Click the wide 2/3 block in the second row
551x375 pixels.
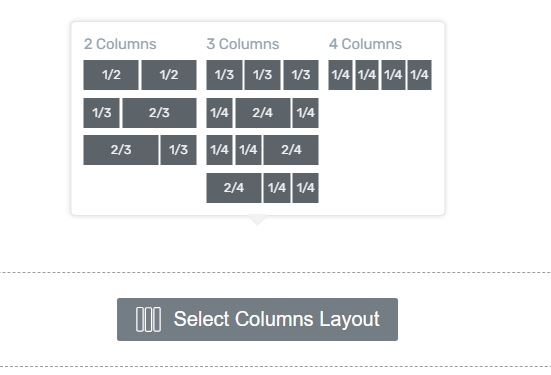pyautogui.click(x=159, y=113)
